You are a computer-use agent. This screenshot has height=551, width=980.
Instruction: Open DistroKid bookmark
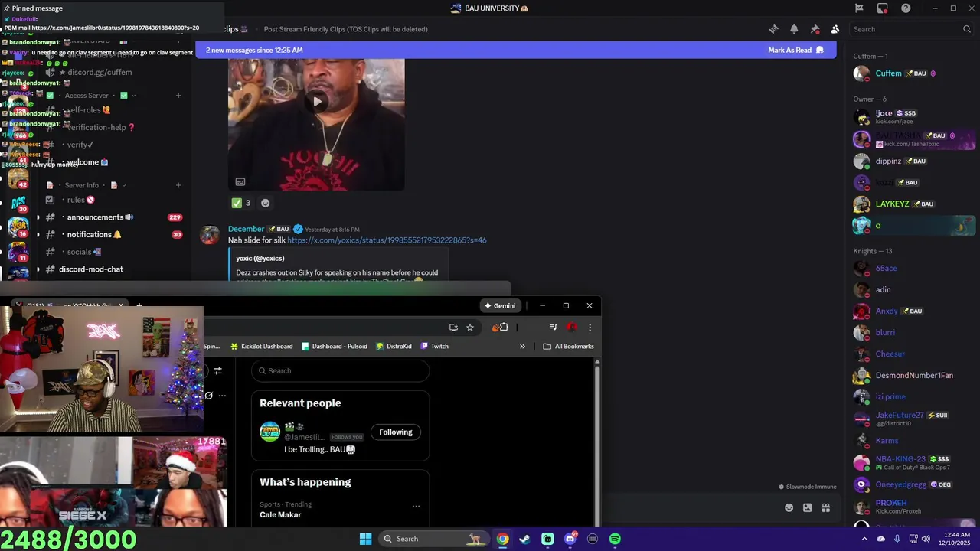click(394, 346)
